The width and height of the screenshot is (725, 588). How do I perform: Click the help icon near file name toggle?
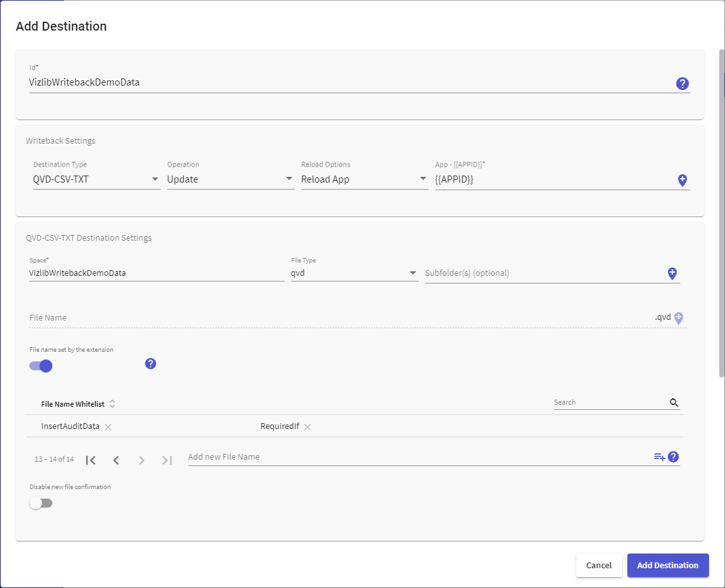point(150,364)
